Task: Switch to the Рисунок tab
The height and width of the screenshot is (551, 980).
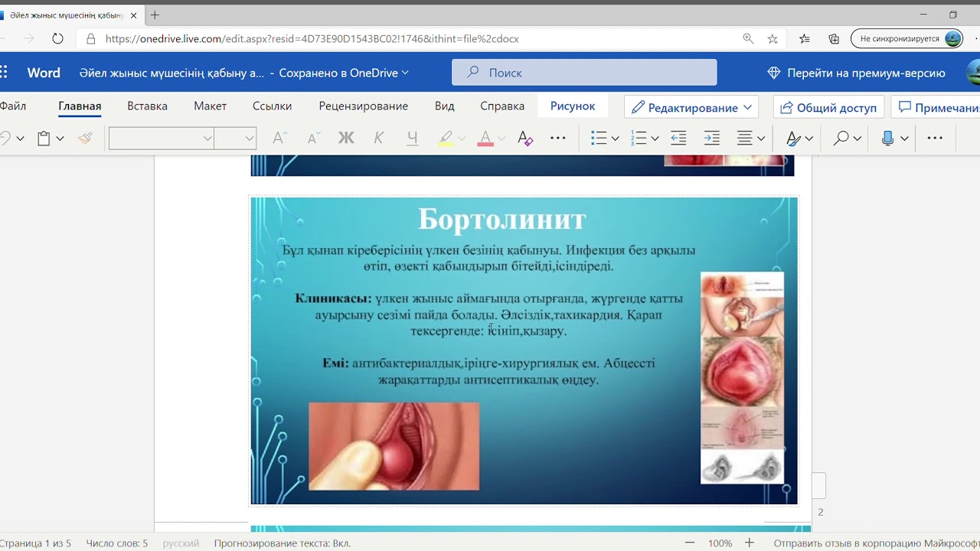Action: tap(573, 106)
